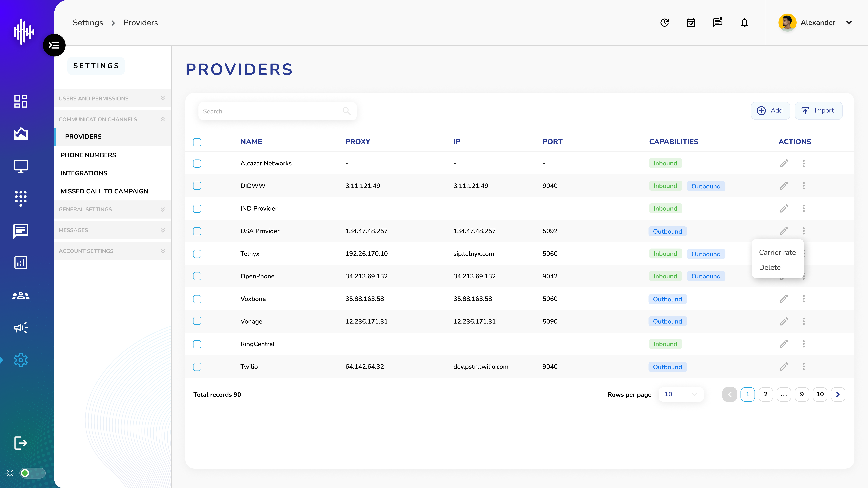Image resolution: width=868 pixels, height=488 pixels.
Task: Go to page 2
Action: pyautogui.click(x=766, y=394)
